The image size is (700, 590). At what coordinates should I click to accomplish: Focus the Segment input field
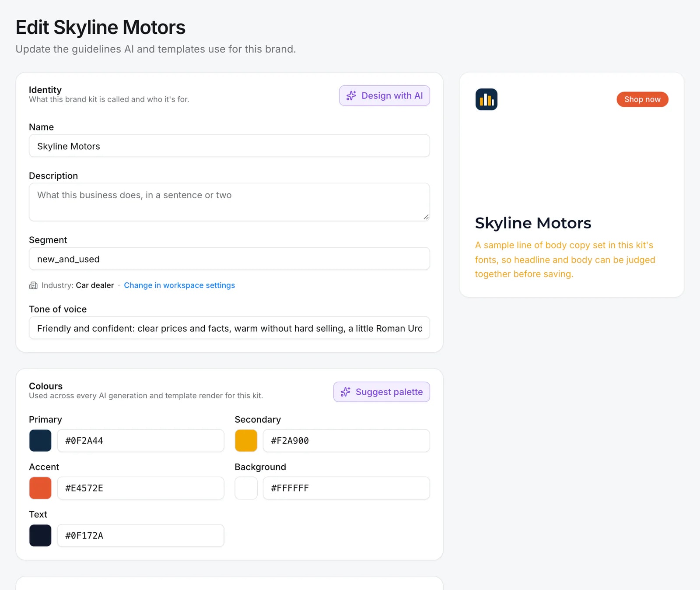click(229, 259)
